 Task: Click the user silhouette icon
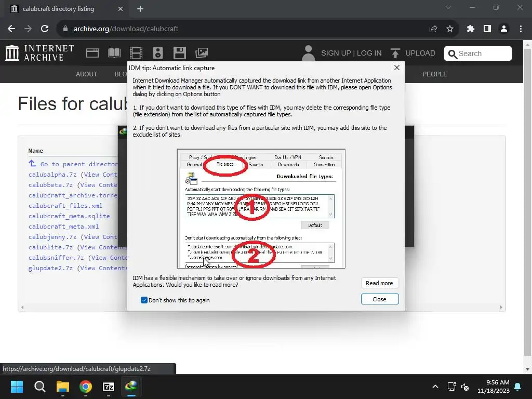tap(308, 54)
